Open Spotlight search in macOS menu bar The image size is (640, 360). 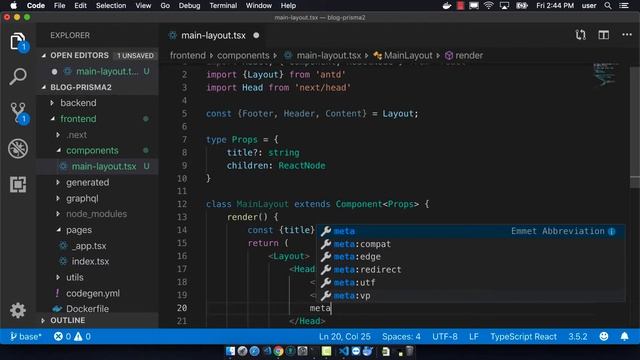608,6
